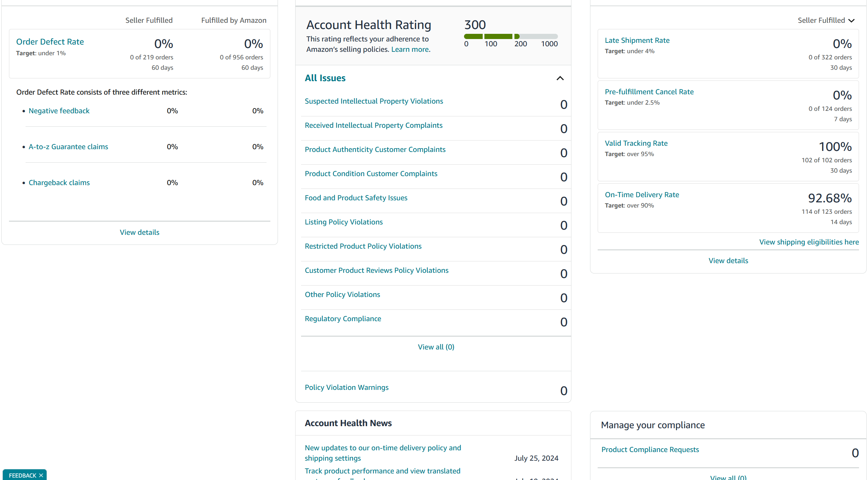The height and width of the screenshot is (480, 868).
Task: Open On-Time Delivery Rate link
Action: tap(642, 195)
